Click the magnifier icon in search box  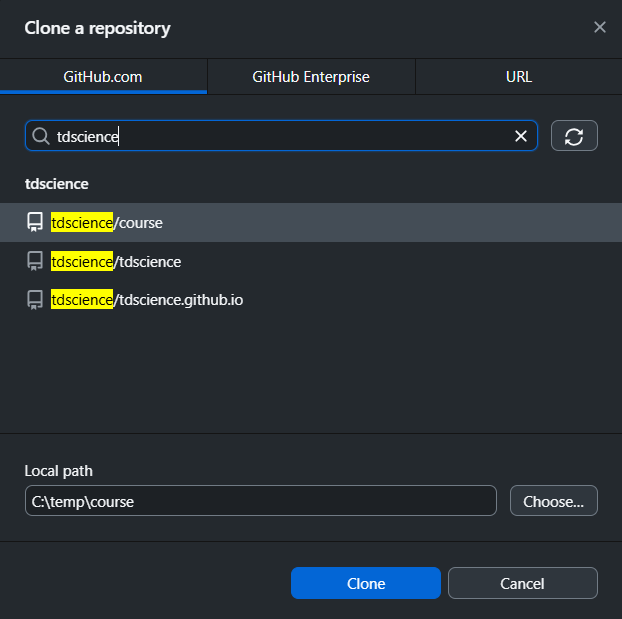tap(41, 136)
